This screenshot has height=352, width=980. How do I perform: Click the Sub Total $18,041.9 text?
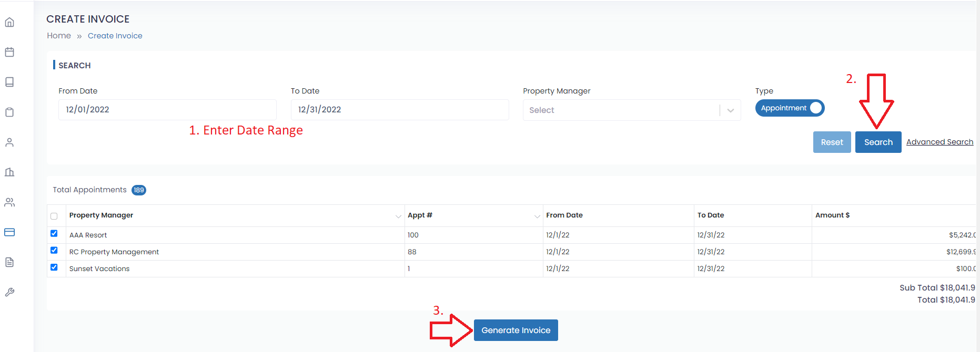pos(937,288)
